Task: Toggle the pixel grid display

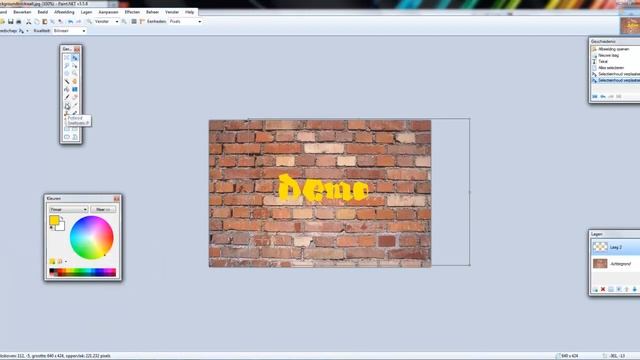Action: [134, 21]
